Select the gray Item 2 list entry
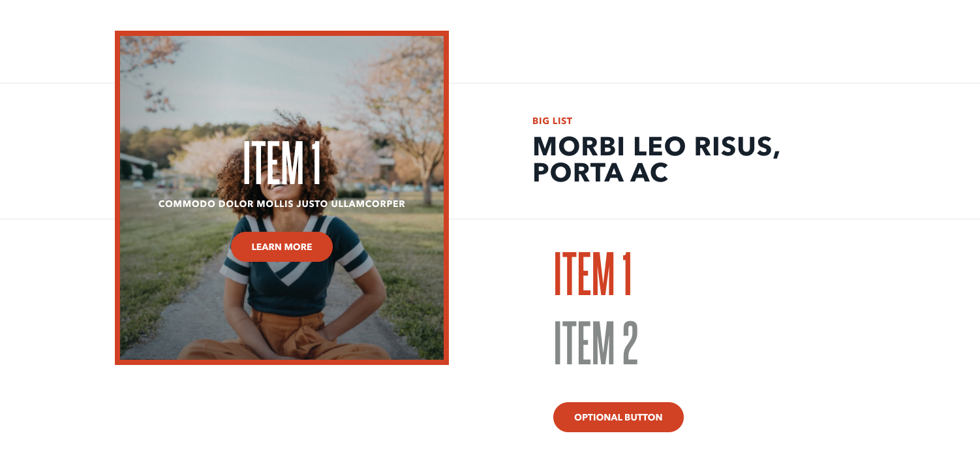This screenshot has width=980, height=474. pyautogui.click(x=596, y=343)
